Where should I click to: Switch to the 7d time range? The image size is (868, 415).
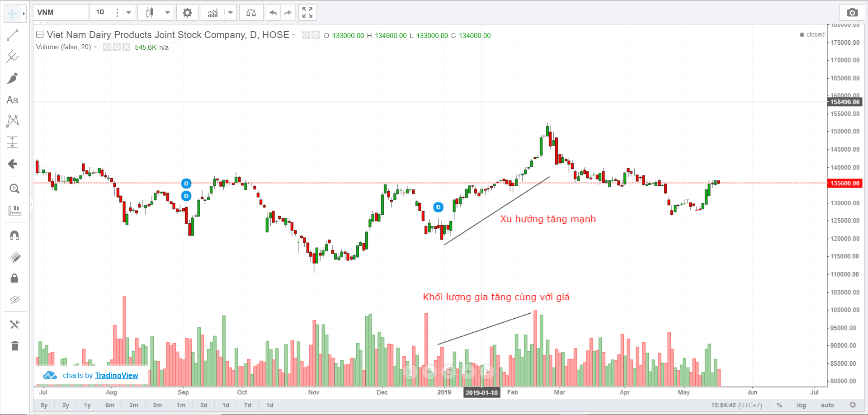pos(247,405)
